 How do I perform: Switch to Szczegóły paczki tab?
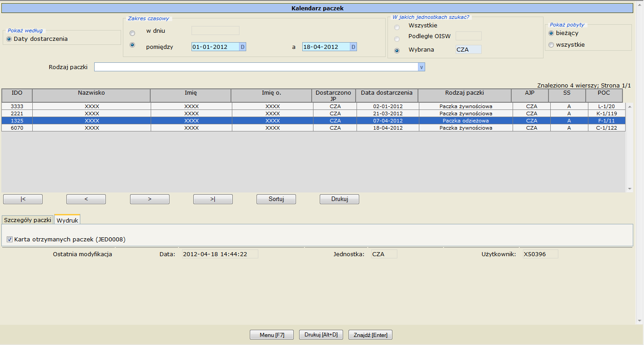tap(27, 220)
